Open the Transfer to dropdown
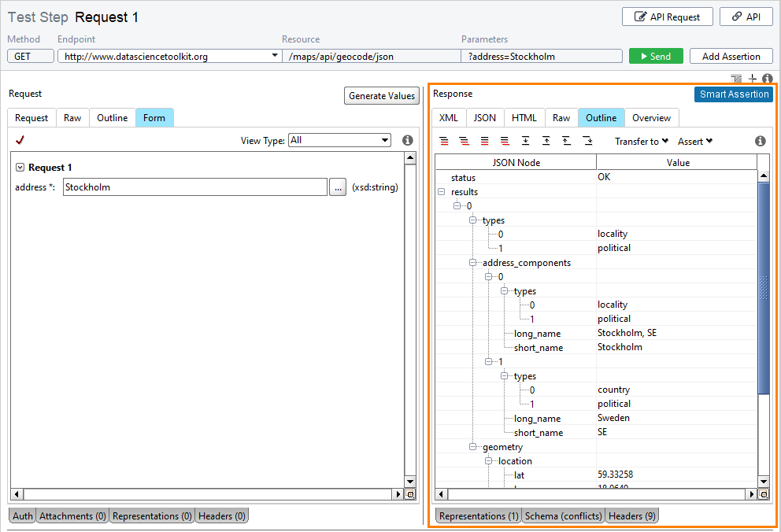781x532 pixels. 642,142
